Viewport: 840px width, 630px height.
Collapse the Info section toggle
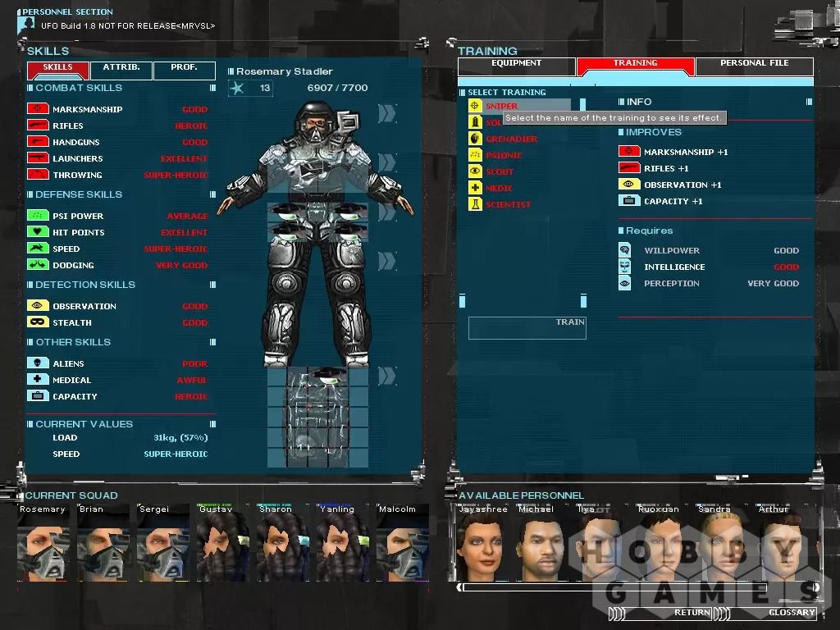pyautogui.click(x=809, y=102)
